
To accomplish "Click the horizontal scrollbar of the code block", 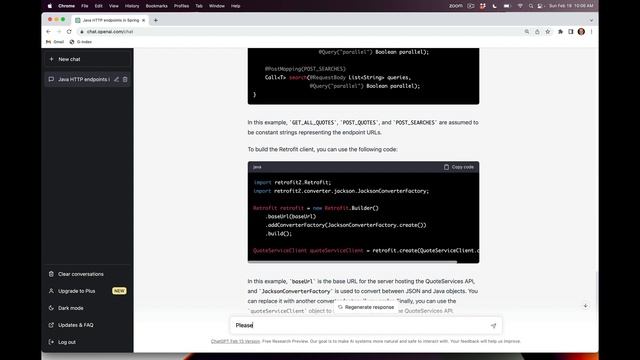I will pyautogui.click(x=352, y=262).
